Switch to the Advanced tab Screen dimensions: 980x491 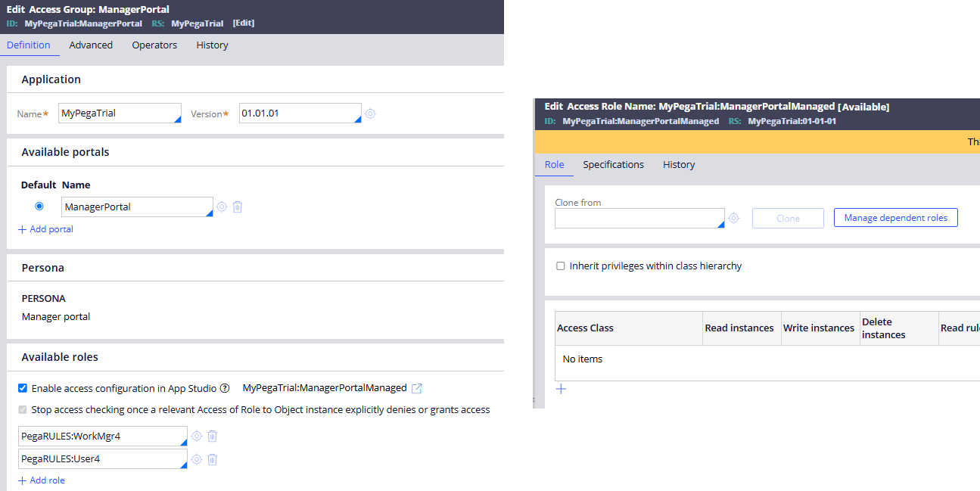tap(91, 45)
